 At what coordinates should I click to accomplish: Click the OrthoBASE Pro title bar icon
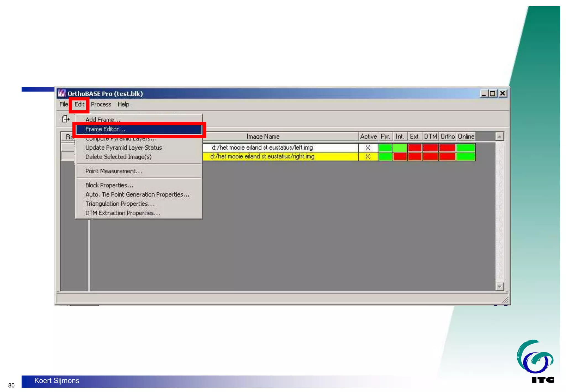pyautogui.click(x=62, y=93)
